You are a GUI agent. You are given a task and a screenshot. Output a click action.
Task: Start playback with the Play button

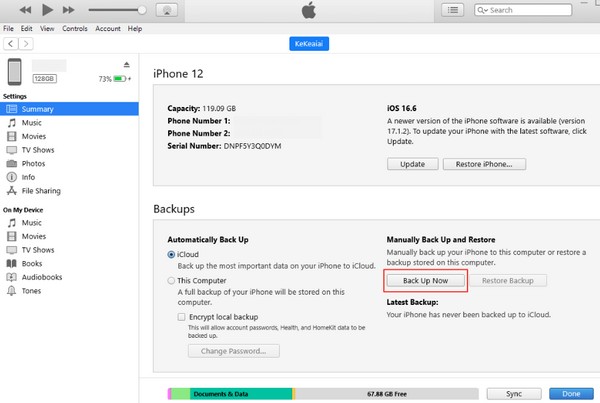point(47,10)
